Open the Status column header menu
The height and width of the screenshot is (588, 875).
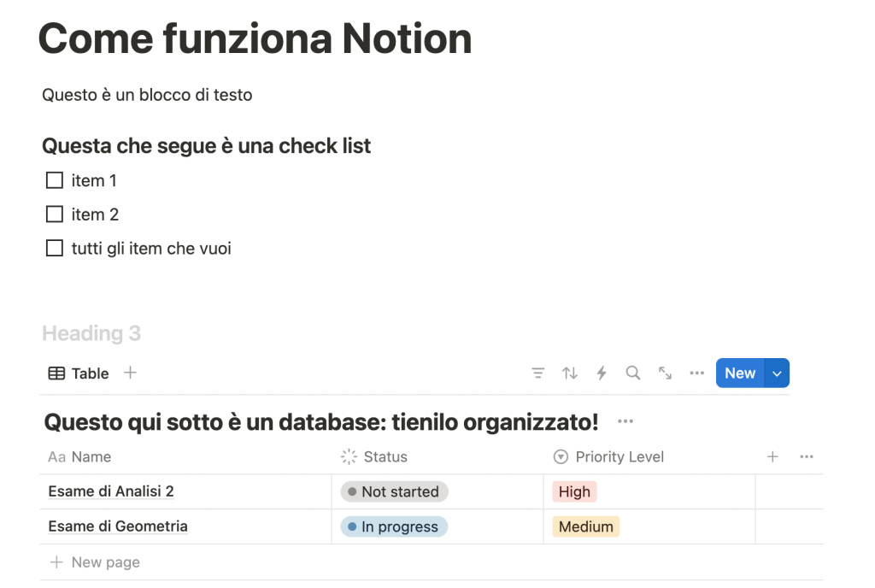385,457
